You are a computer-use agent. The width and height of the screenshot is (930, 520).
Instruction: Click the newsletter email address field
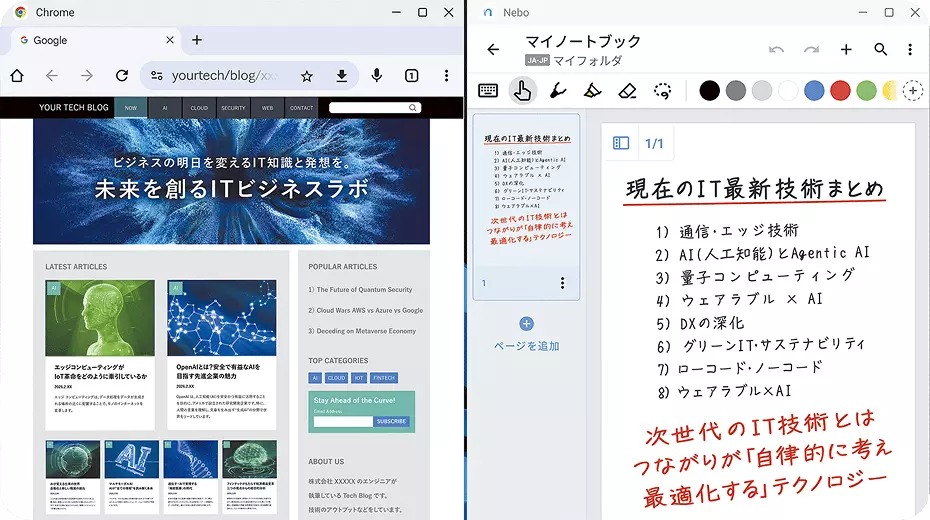click(343, 421)
